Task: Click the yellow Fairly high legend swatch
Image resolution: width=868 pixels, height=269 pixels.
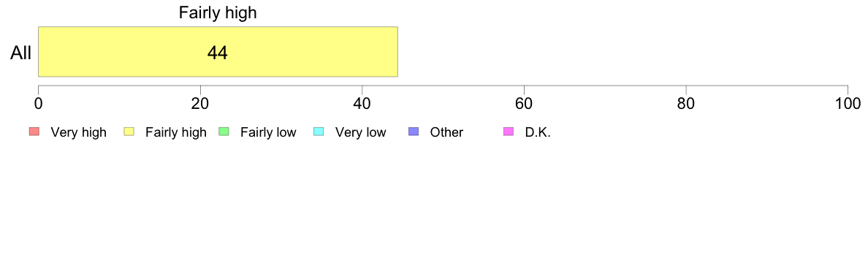Action: 129,132
